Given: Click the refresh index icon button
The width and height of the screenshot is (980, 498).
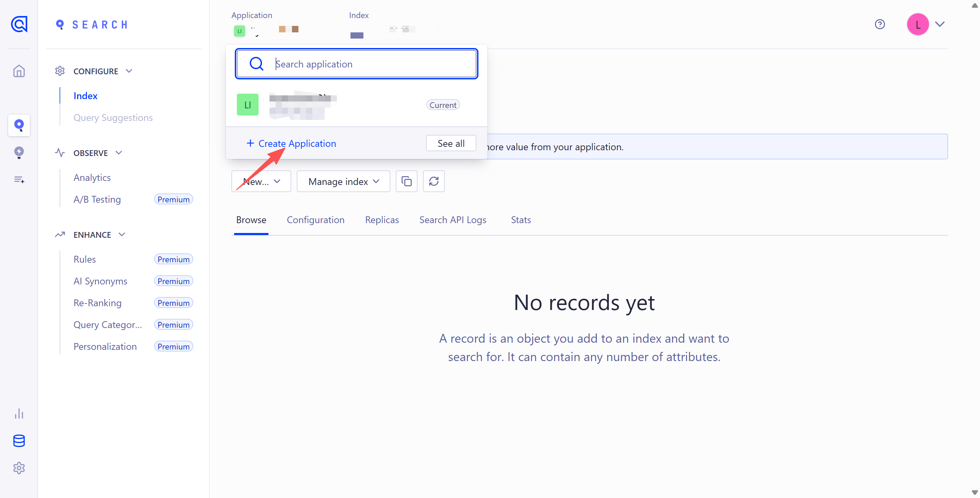Looking at the screenshot, I should coord(434,181).
